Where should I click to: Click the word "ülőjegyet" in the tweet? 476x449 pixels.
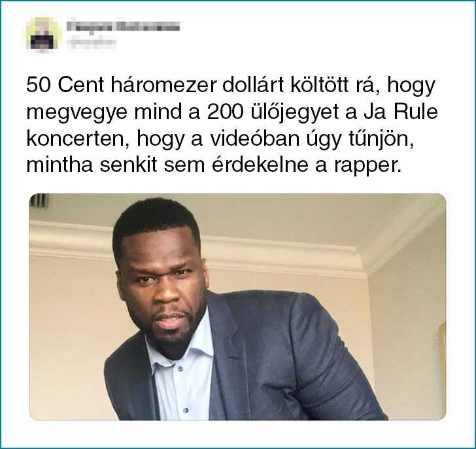pos(294,112)
